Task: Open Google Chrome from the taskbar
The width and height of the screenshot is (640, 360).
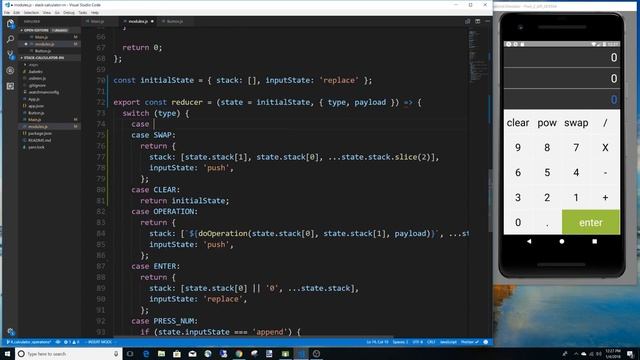Action: point(239,353)
